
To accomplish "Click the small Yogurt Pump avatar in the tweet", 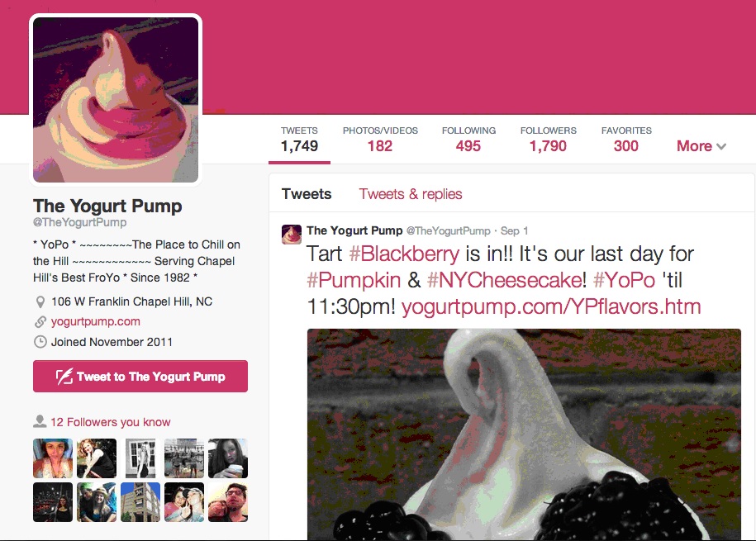I will [292, 235].
